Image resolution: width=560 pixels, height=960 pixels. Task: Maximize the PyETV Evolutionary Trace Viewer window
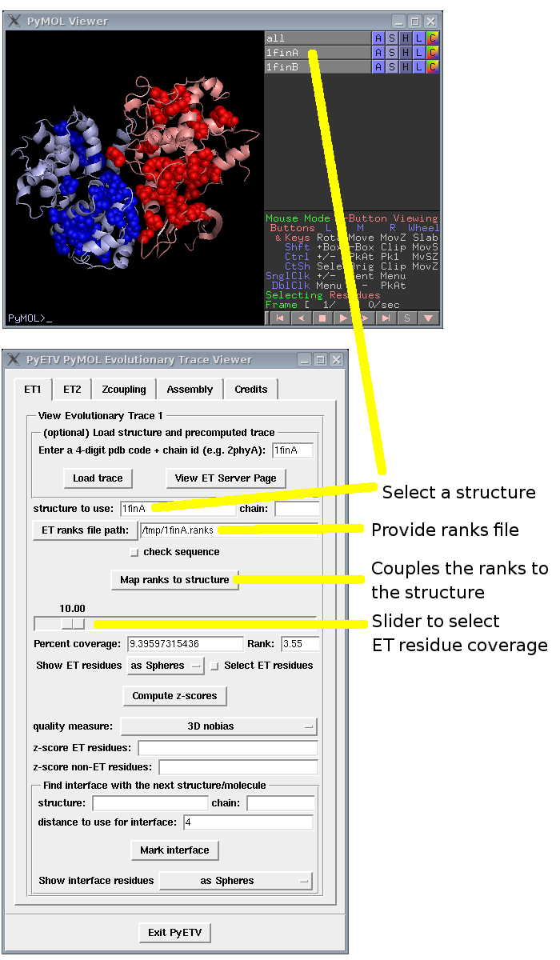(320, 360)
